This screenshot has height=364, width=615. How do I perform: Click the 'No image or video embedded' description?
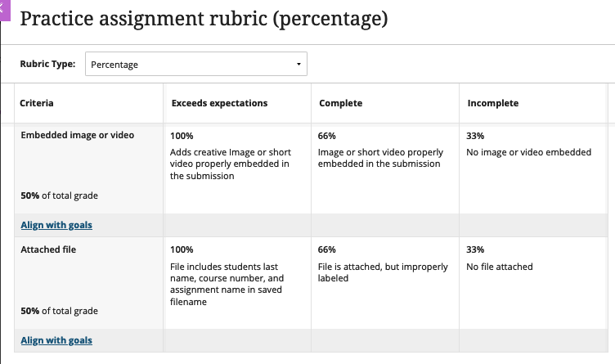click(x=528, y=152)
